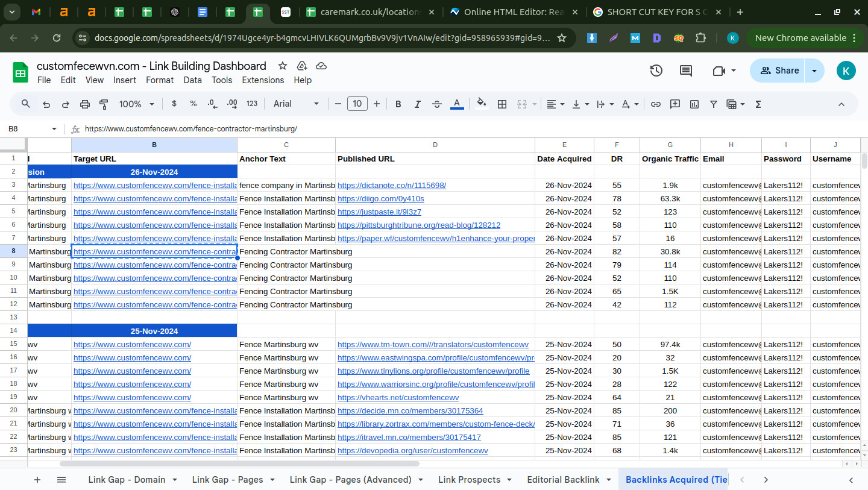
Task: Star the spreadsheet document
Action: [x=283, y=66]
